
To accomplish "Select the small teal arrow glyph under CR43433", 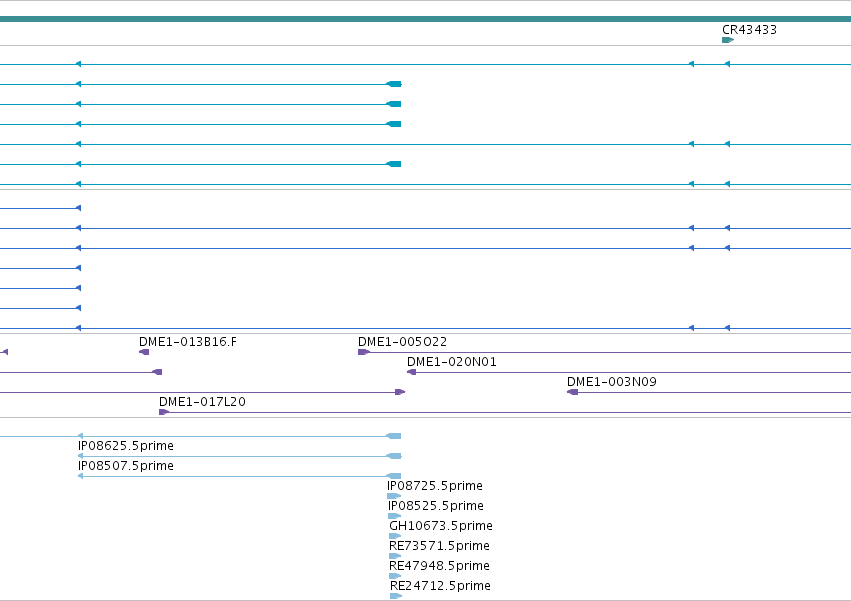I will pyautogui.click(x=728, y=40).
